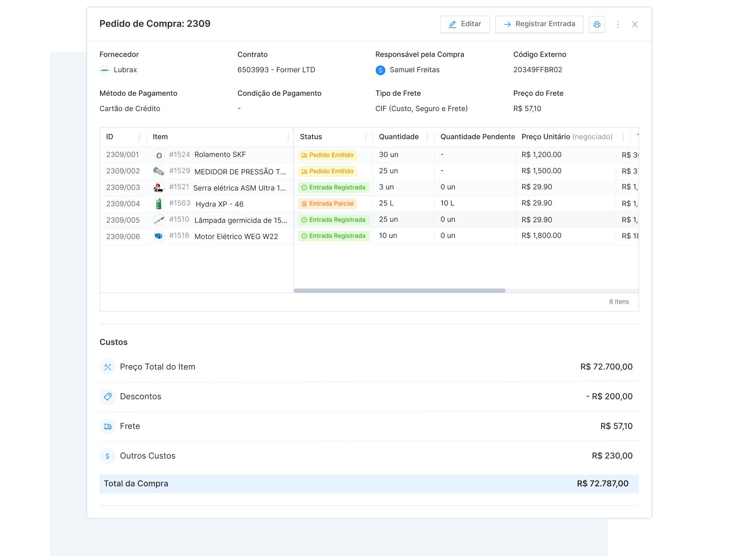
Task: Click the Descontos tag icon
Action: (108, 397)
